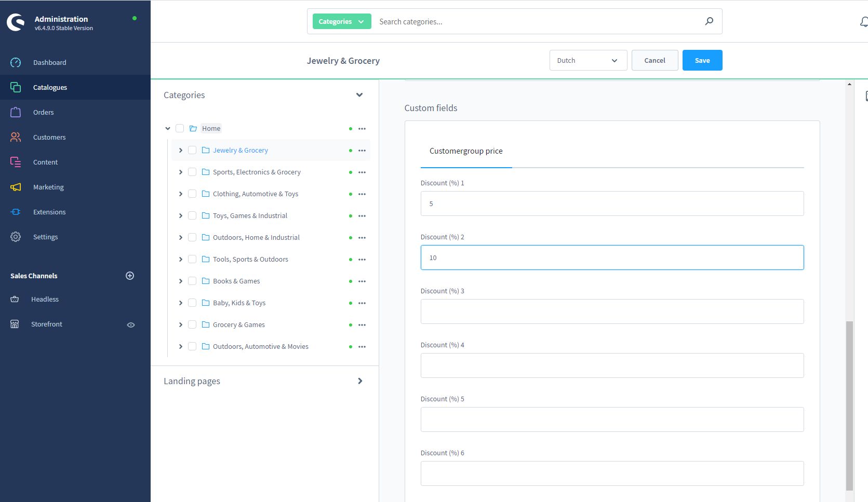Expand the Landing pages section
This screenshot has height=502, width=868.
click(360, 381)
